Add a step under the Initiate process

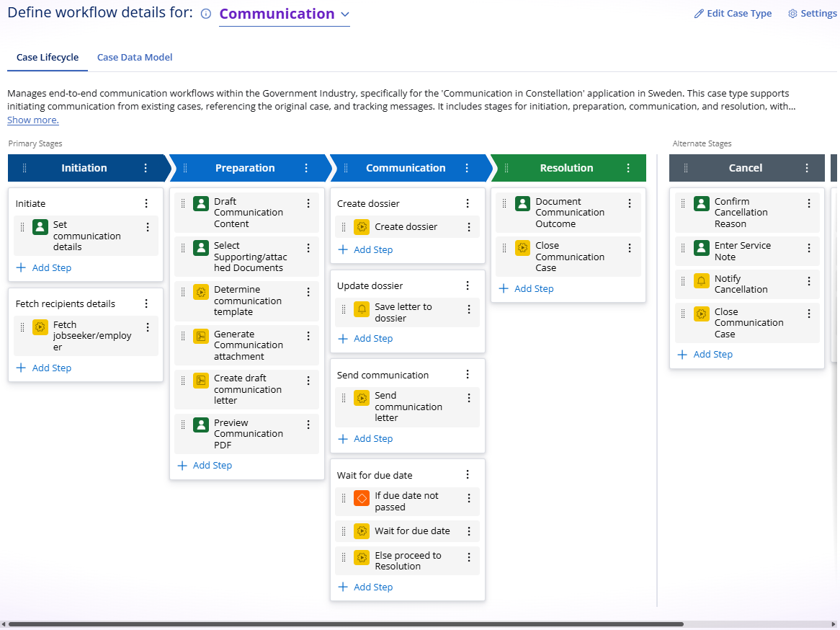point(44,267)
